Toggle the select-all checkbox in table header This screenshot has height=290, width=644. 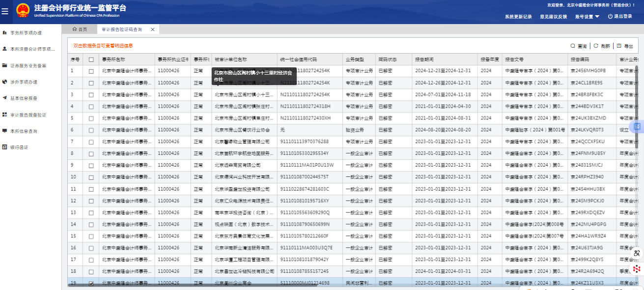(91, 59)
